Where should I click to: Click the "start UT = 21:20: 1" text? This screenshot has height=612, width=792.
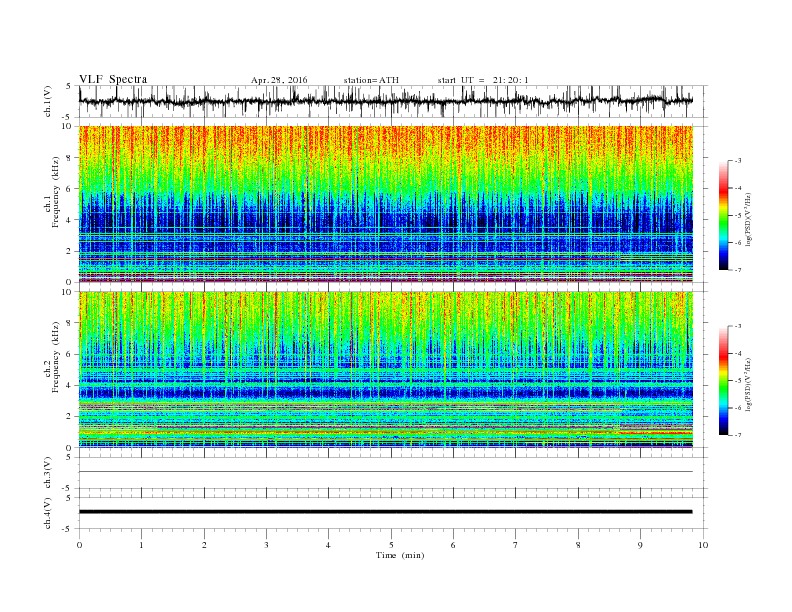point(483,80)
